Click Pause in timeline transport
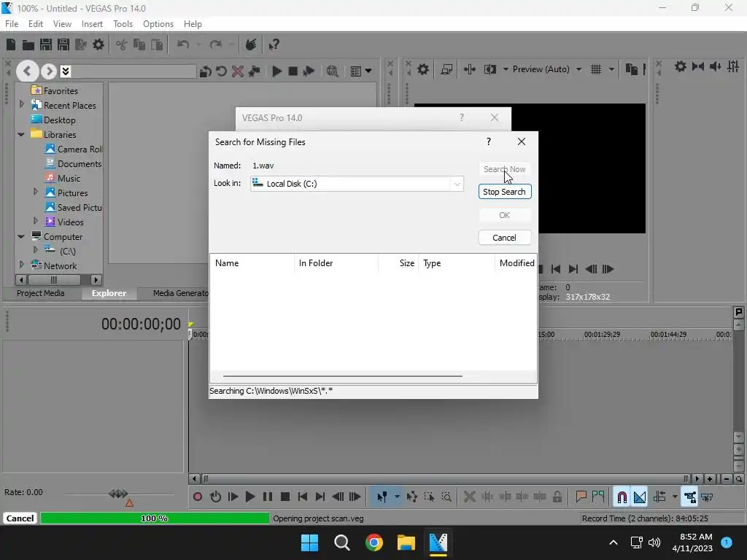 click(x=268, y=497)
